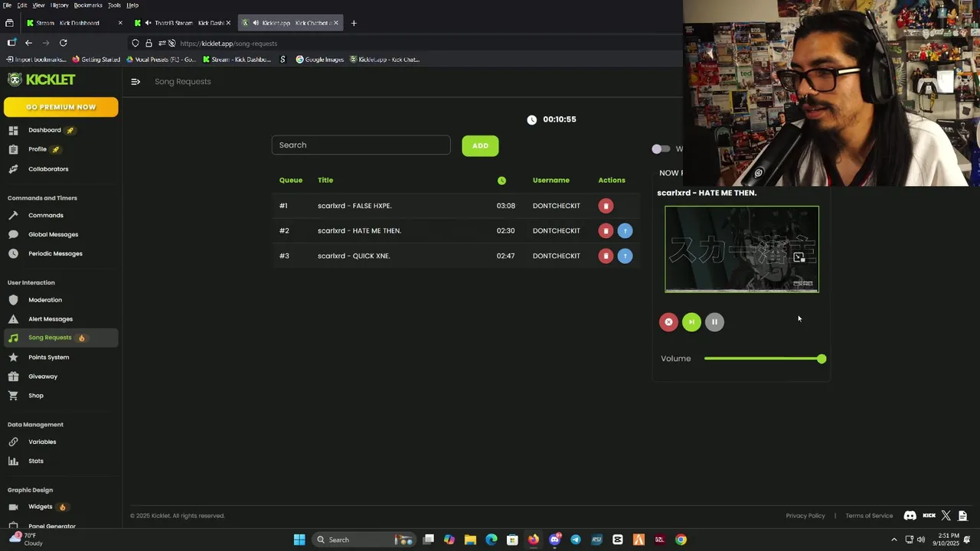Click the now playing video thumbnail
Image resolution: width=980 pixels, height=551 pixels.
pyautogui.click(x=742, y=249)
